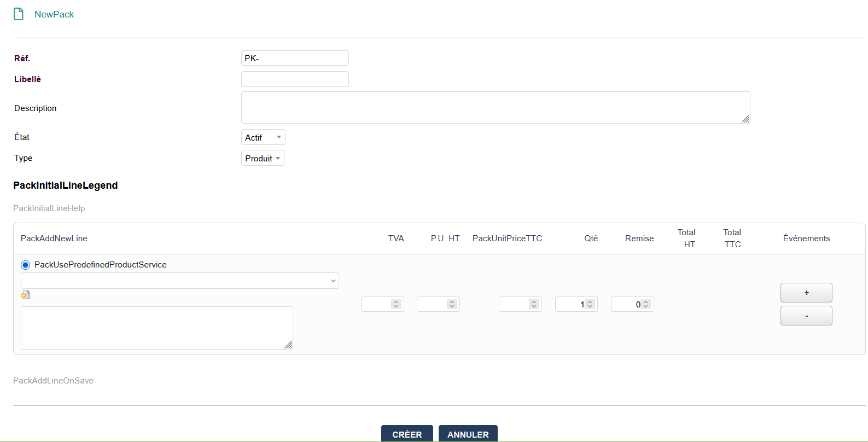Click the new document icon below product selector
The width and height of the screenshot is (868, 442).
point(25,295)
